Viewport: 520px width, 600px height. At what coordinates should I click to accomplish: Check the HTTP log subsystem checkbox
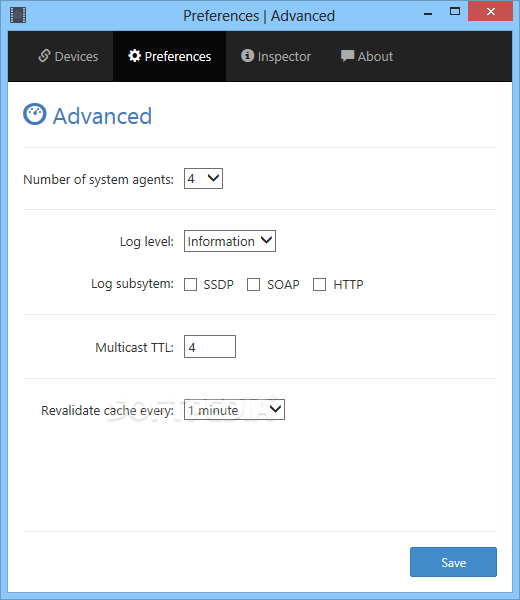pos(319,285)
